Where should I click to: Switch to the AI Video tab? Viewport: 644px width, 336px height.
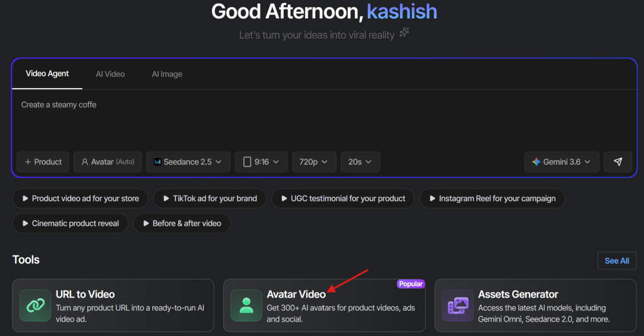111,74
